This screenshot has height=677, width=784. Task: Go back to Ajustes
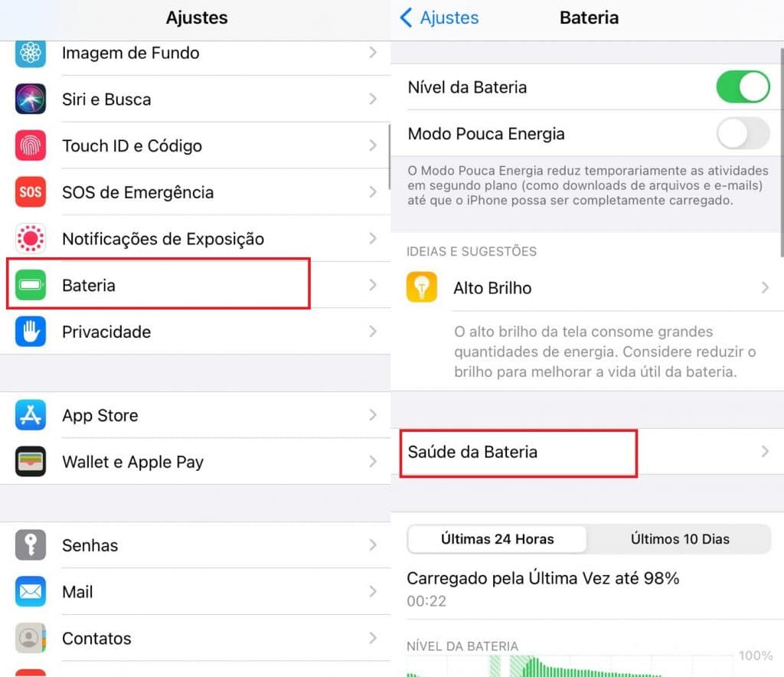pos(439,18)
